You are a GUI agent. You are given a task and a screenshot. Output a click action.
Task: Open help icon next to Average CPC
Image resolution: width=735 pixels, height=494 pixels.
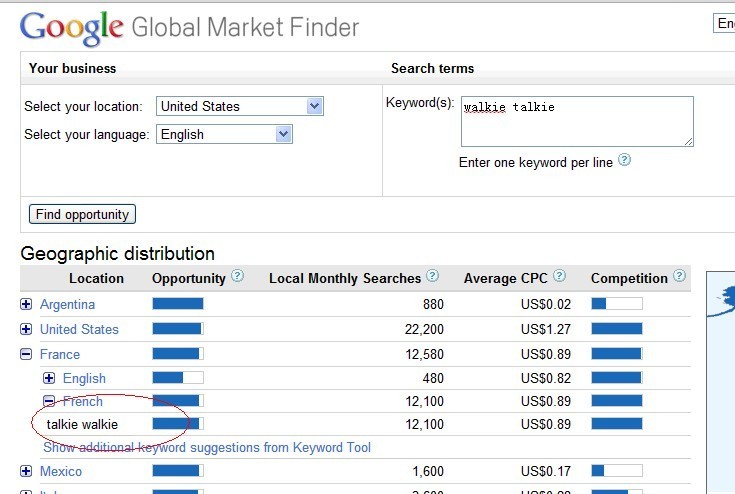click(x=559, y=276)
